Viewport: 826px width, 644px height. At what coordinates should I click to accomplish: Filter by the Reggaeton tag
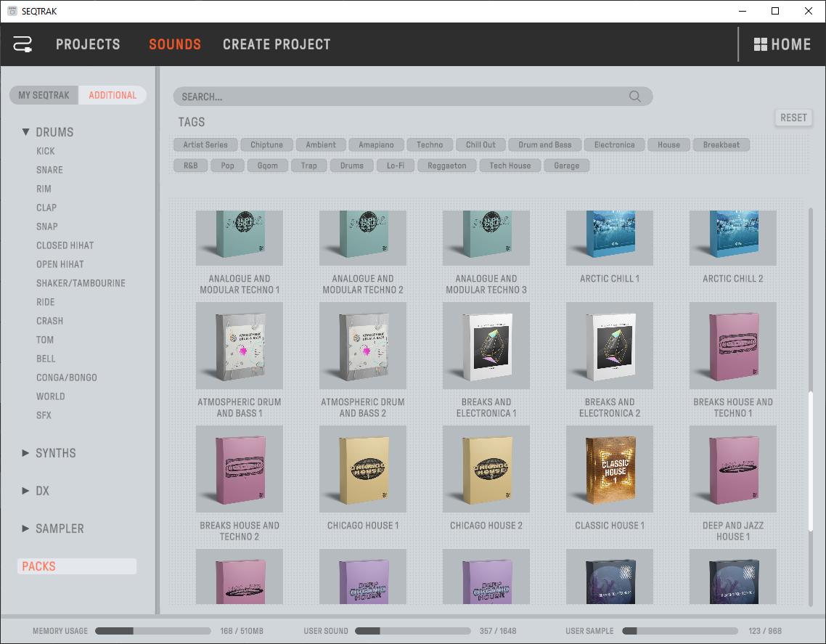click(x=446, y=166)
